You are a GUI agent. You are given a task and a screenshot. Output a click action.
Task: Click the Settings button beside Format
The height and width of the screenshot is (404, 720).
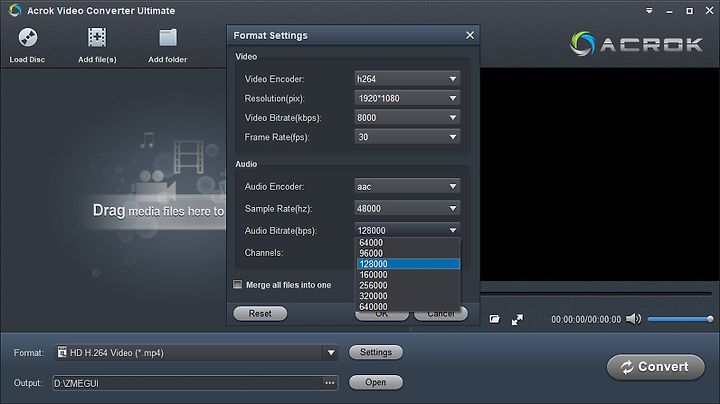click(x=376, y=352)
